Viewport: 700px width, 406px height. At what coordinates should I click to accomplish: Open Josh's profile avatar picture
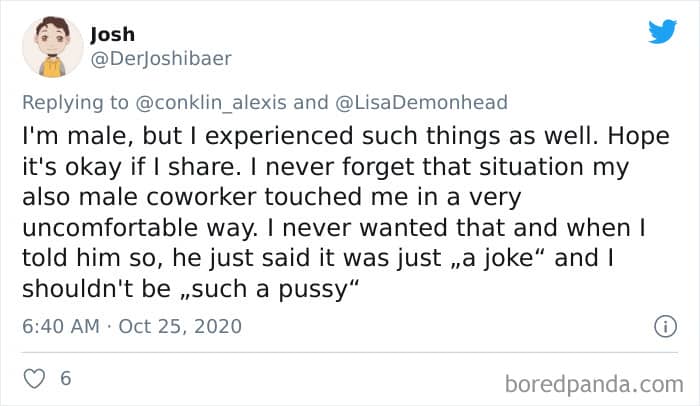[46, 47]
